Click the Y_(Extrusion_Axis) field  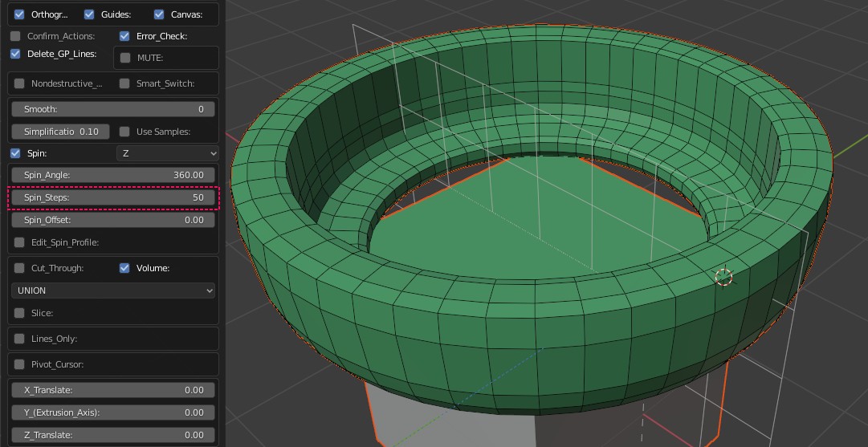[113, 412]
